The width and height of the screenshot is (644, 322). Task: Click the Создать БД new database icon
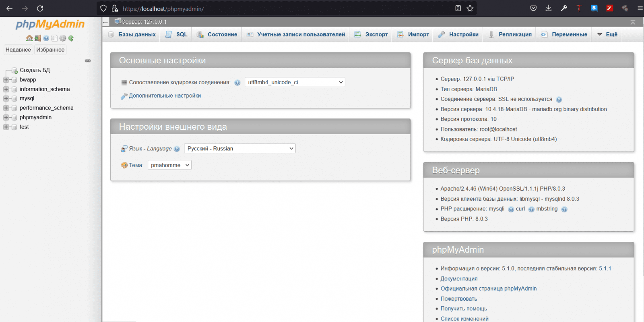point(14,70)
